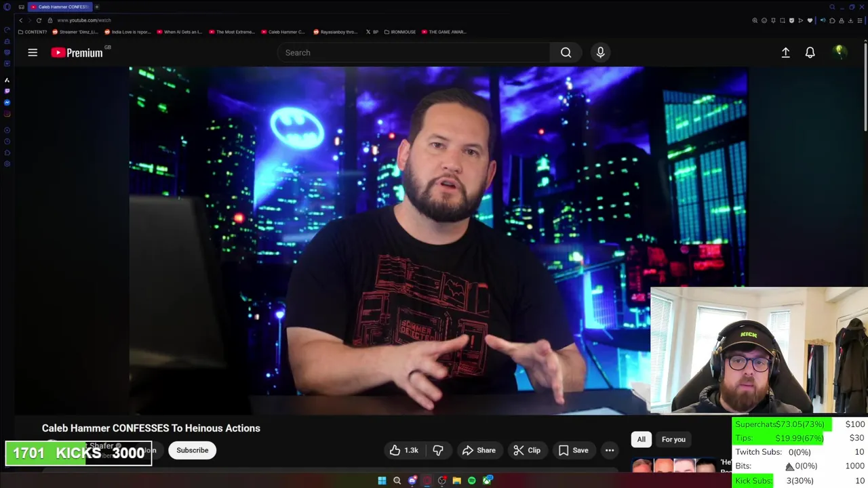Open the Xbox app from the taskbar
The image size is (868, 488).
[x=488, y=481]
